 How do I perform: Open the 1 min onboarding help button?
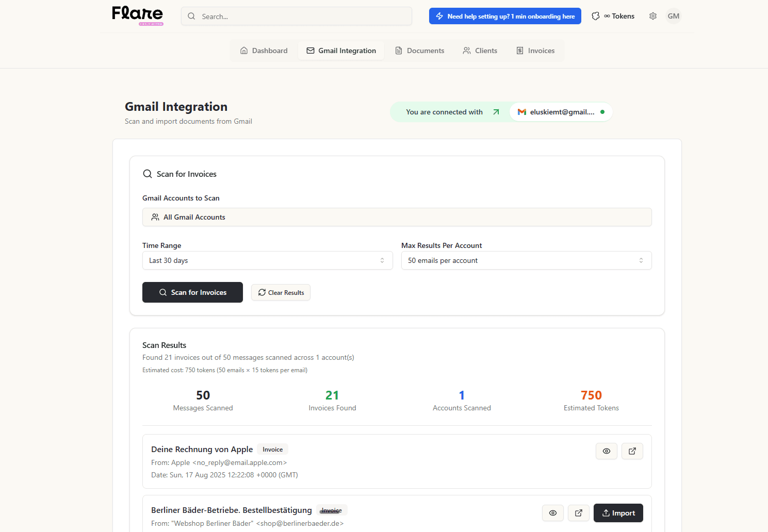tap(505, 16)
